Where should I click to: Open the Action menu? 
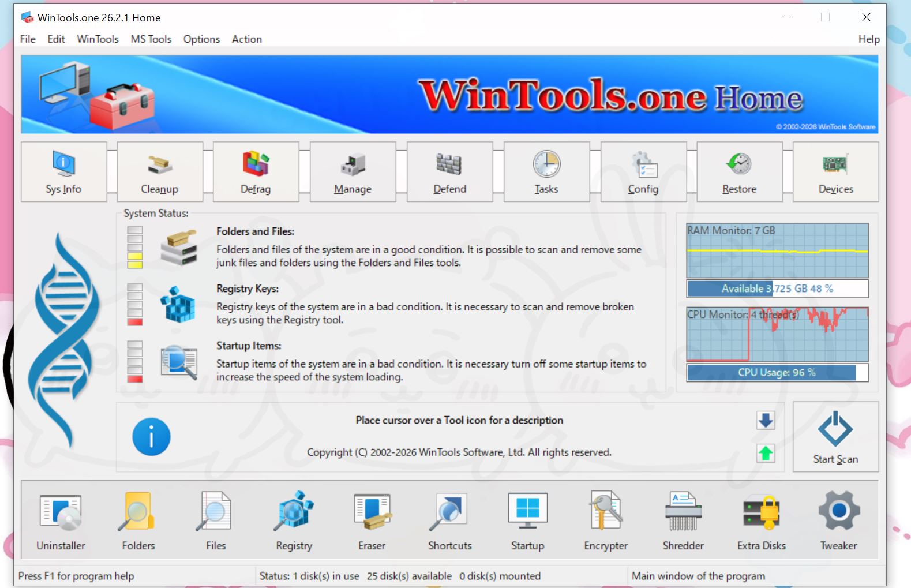point(247,39)
